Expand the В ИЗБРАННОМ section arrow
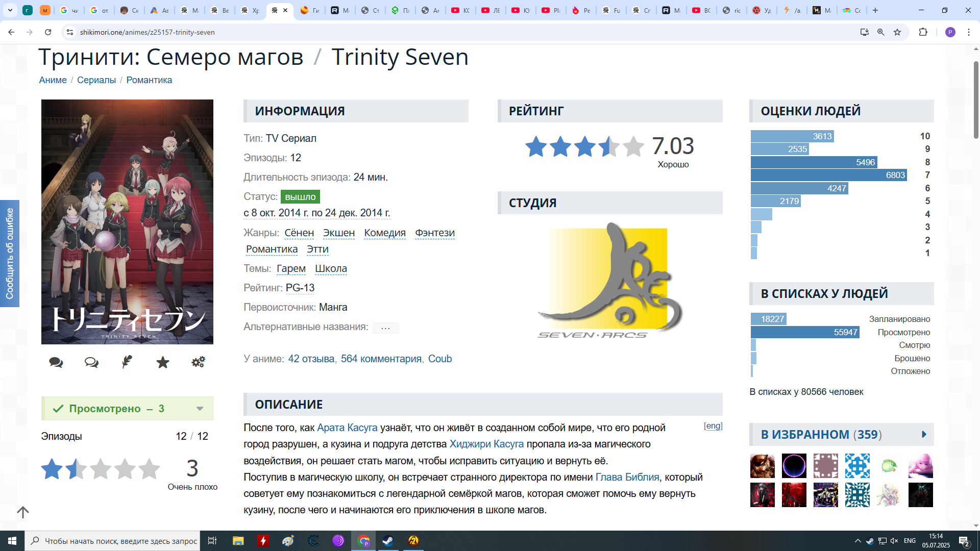980x551 pixels. coord(924,434)
